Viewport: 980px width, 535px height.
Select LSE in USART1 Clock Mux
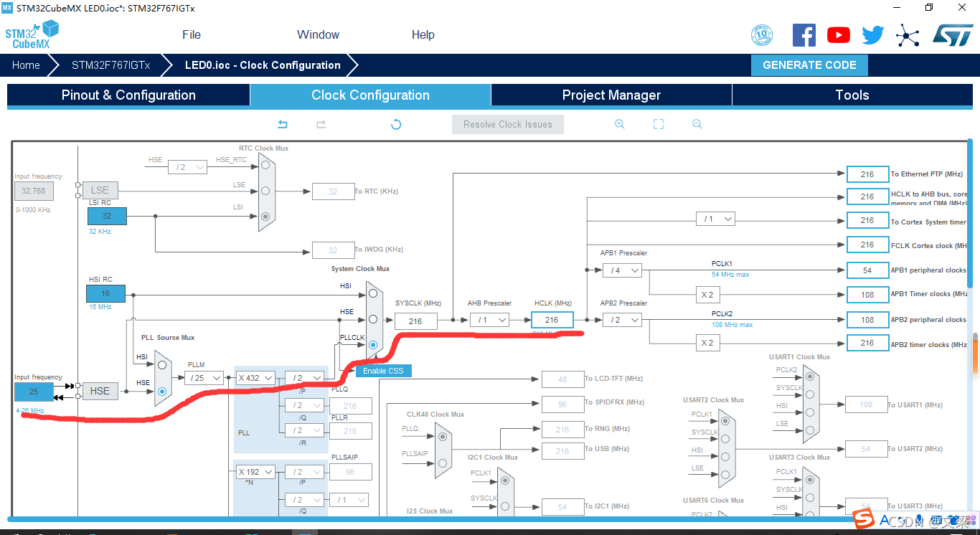(810, 430)
